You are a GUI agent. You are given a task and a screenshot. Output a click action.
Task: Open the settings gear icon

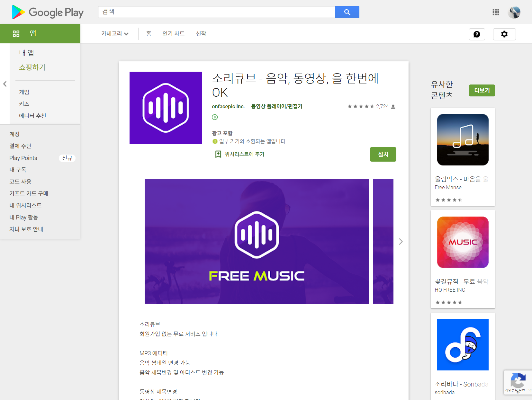coord(504,34)
